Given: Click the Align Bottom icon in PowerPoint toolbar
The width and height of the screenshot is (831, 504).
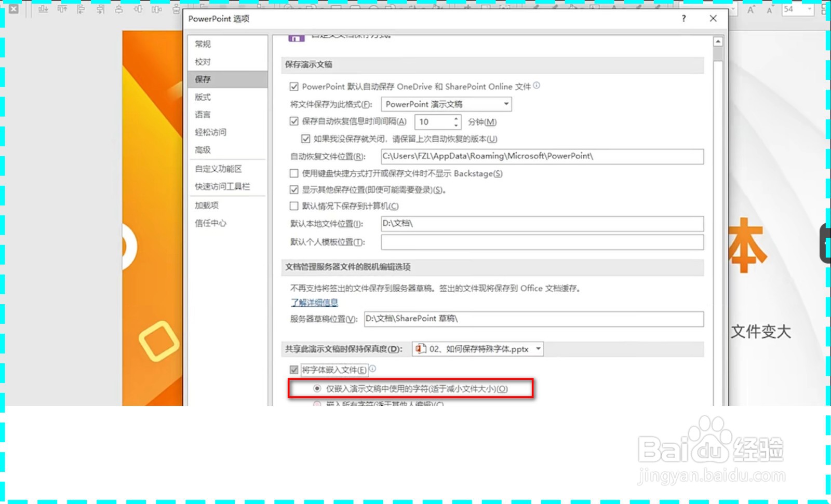Looking at the screenshot, I should coord(43,9).
